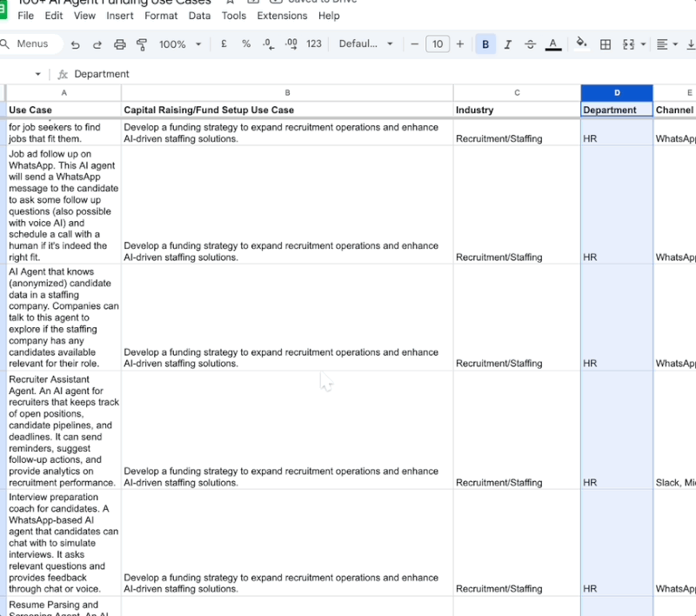This screenshot has width=696, height=616.
Task: Apply pound currency format
Action: [x=224, y=44]
